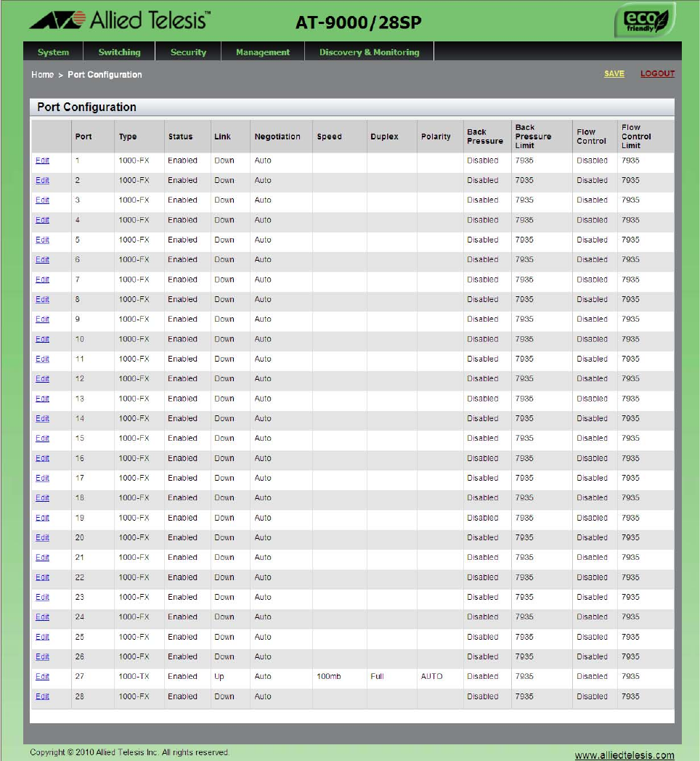Edit port 20 configuration
The height and width of the screenshot is (761, 700).
[42, 538]
